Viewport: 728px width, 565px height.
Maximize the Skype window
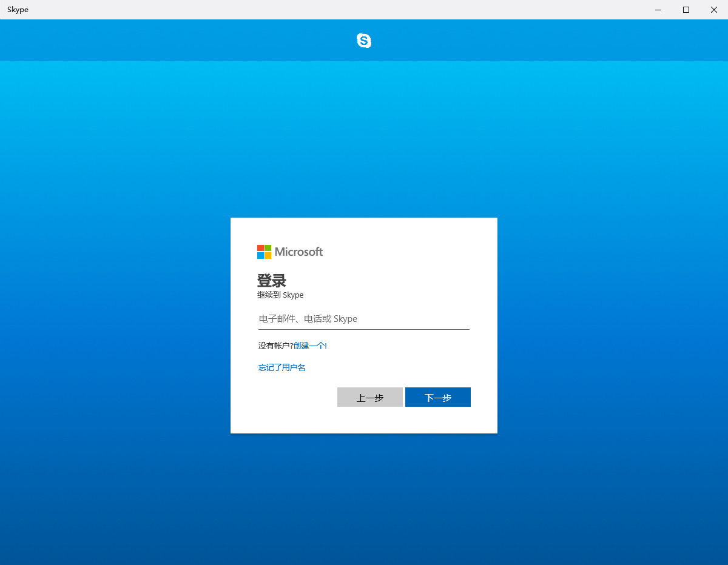[x=686, y=10]
